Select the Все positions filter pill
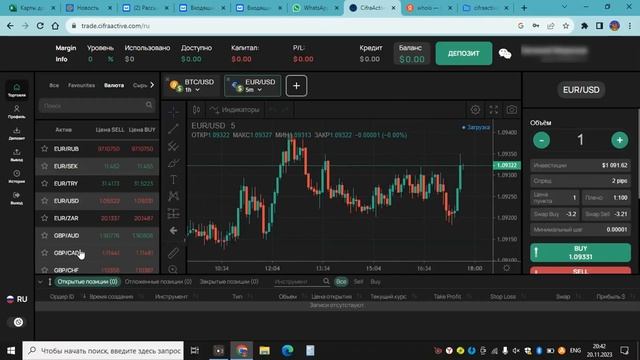The height and width of the screenshot is (360, 640). tap(341, 282)
